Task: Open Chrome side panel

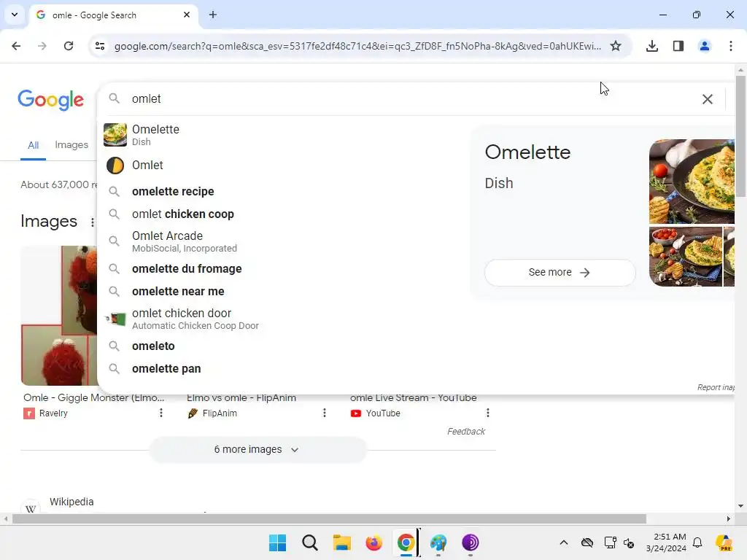Action: [x=678, y=46]
